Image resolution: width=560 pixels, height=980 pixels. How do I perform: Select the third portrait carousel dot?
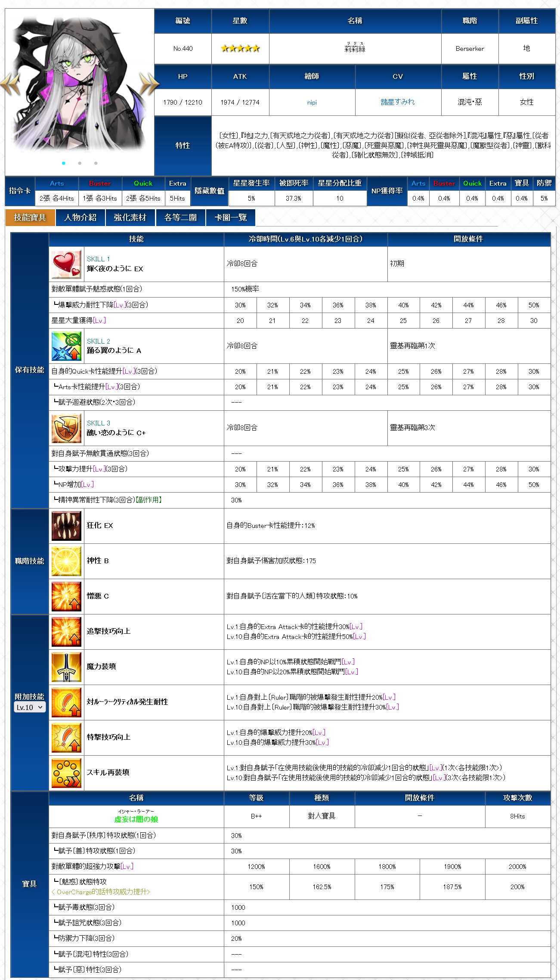[x=96, y=163]
